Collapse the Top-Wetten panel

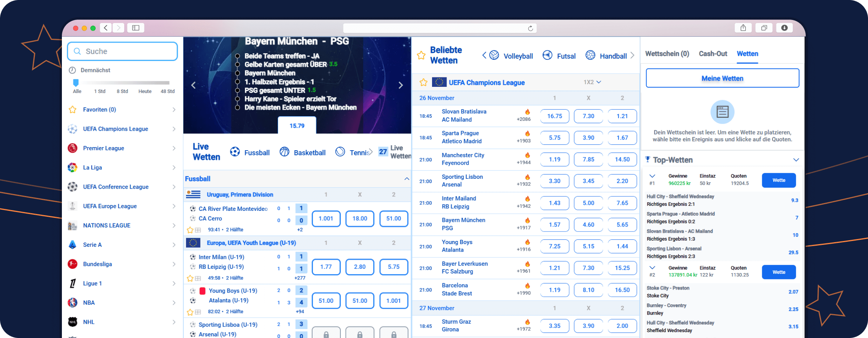[x=796, y=160]
